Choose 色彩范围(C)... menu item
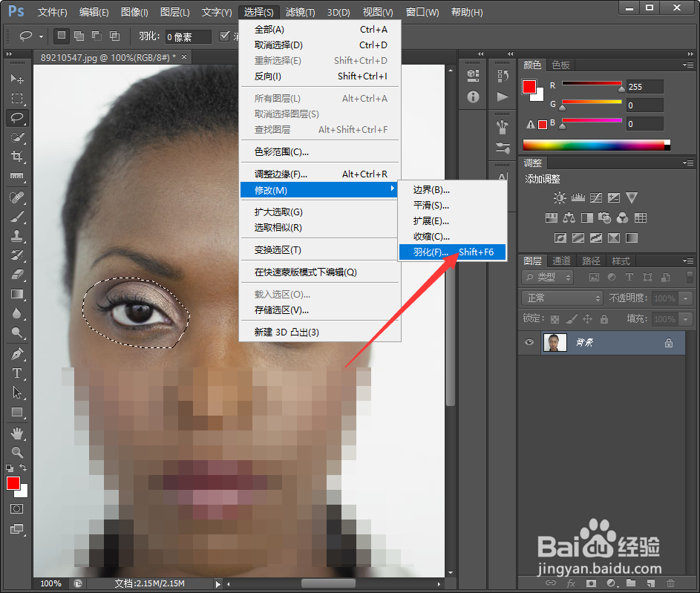 pos(320,151)
